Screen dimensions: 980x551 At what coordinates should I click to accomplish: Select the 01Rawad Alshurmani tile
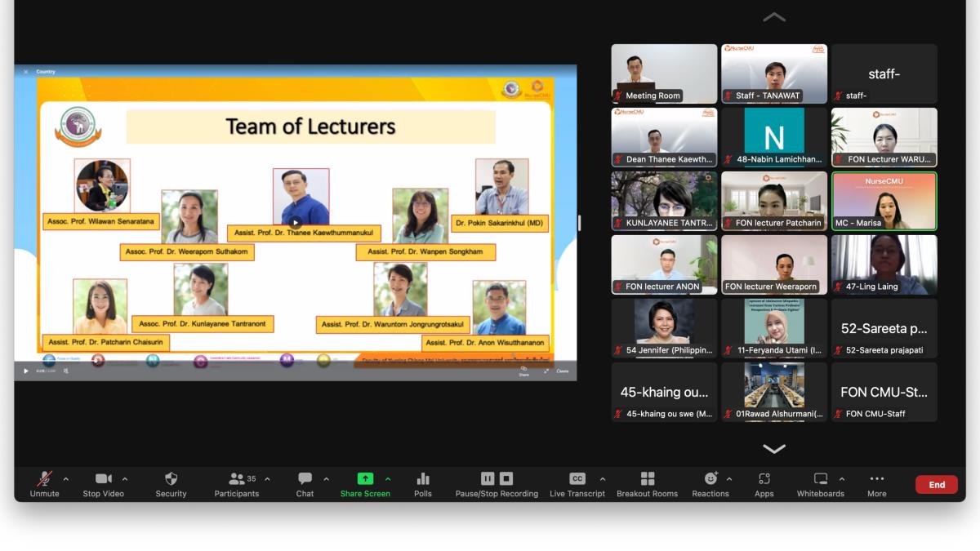[x=774, y=392]
